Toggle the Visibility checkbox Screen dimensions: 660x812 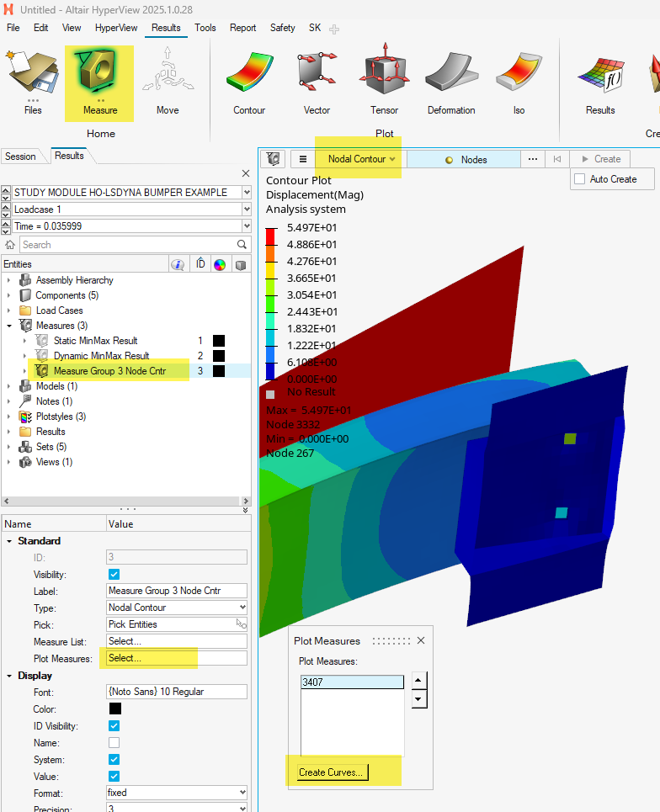(x=114, y=575)
